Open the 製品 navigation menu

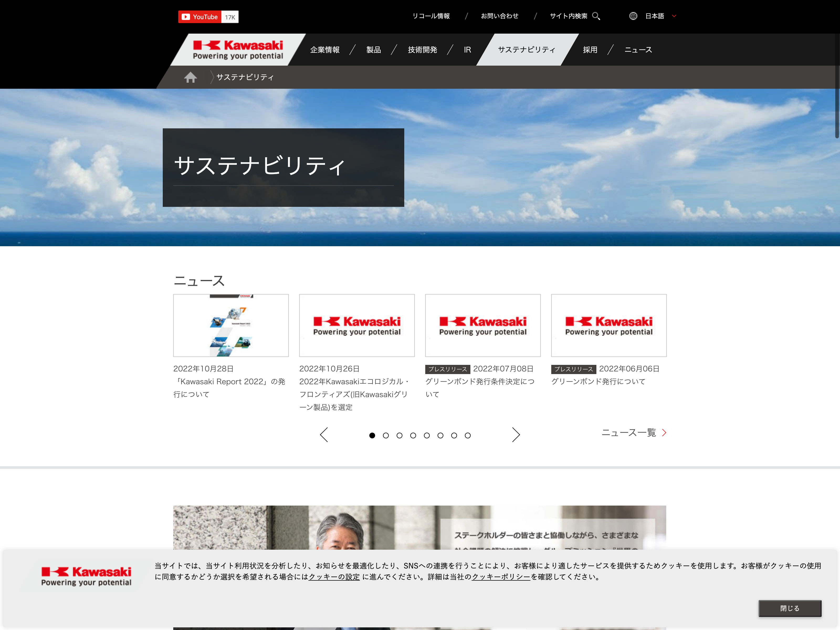tap(373, 50)
